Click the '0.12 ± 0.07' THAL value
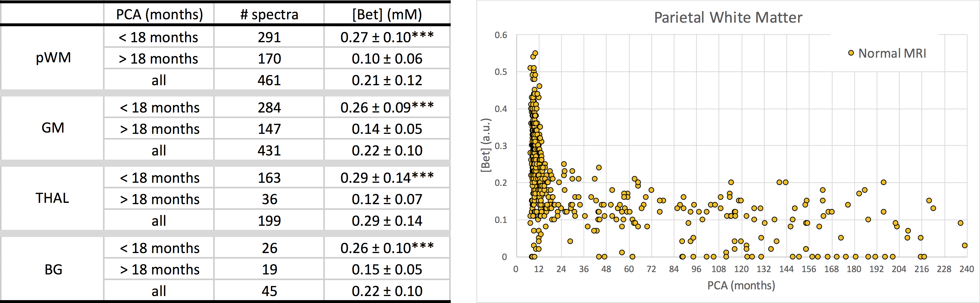This screenshot has width=980, height=303. coord(387,199)
